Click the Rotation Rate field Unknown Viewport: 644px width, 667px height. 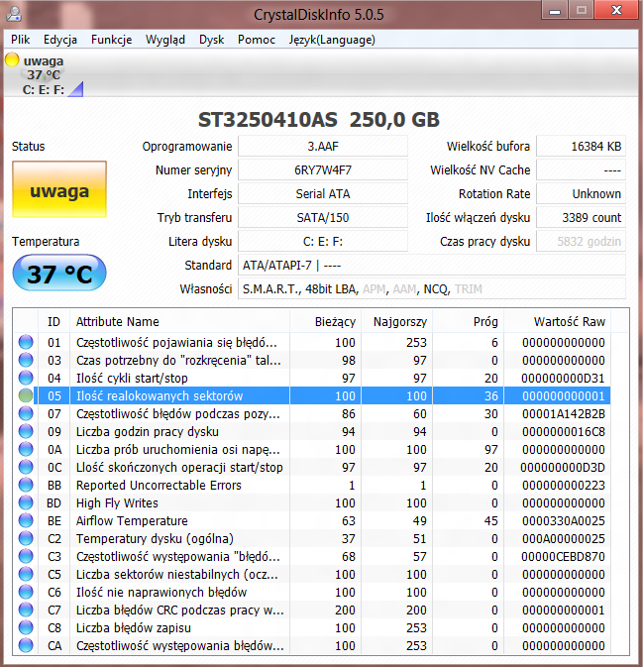tap(581, 194)
